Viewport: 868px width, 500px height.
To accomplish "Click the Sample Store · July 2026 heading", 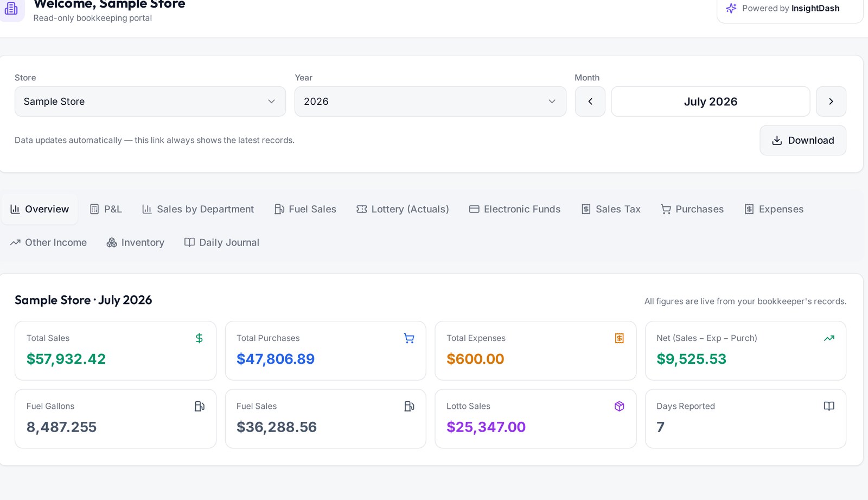I will (84, 300).
